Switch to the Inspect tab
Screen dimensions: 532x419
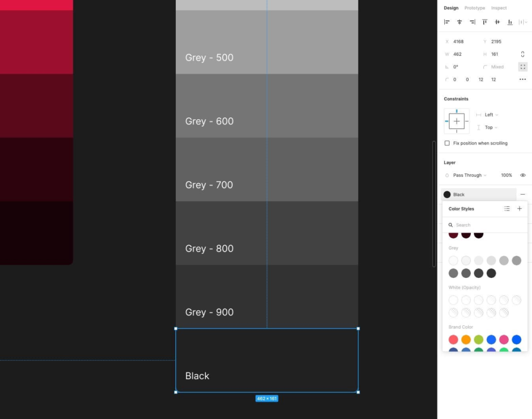coord(499,8)
